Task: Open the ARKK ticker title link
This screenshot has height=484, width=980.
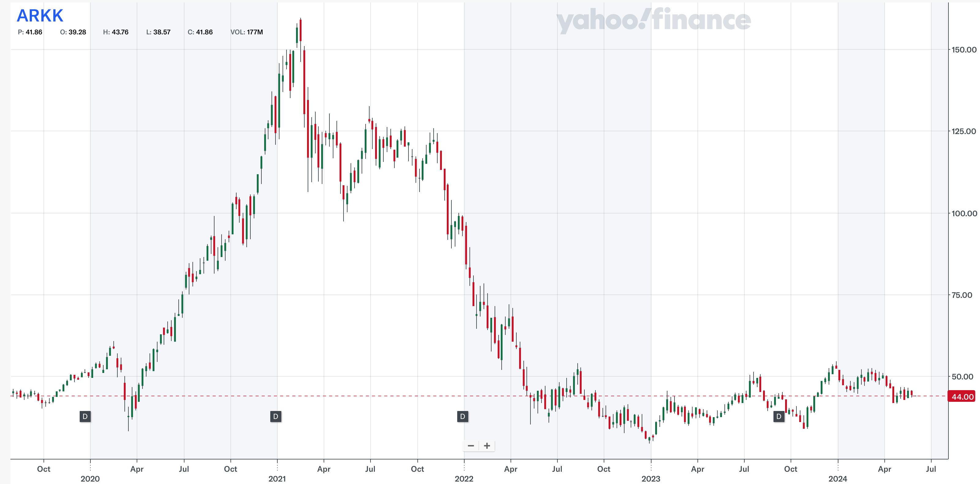Action: pyautogui.click(x=40, y=16)
